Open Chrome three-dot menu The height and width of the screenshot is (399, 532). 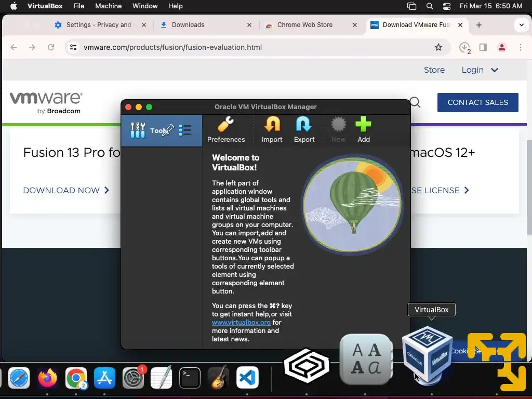[521, 47]
